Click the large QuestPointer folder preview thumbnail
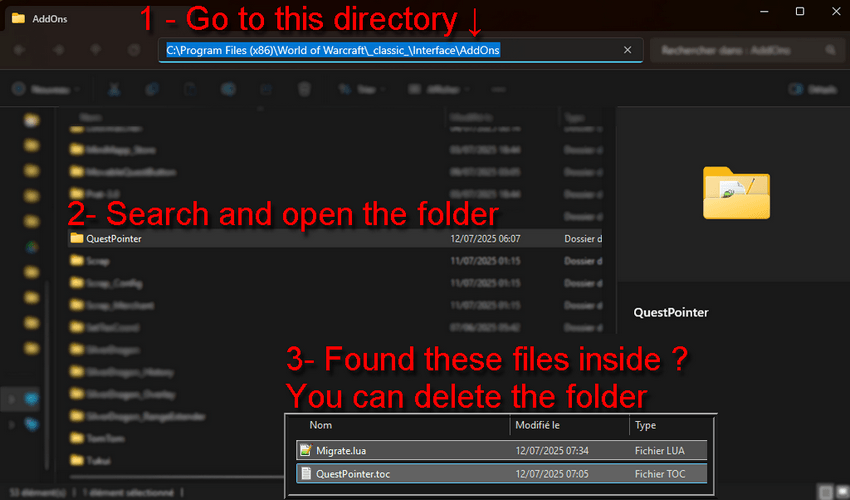Image resolution: width=850 pixels, height=500 pixels. click(736, 193)
